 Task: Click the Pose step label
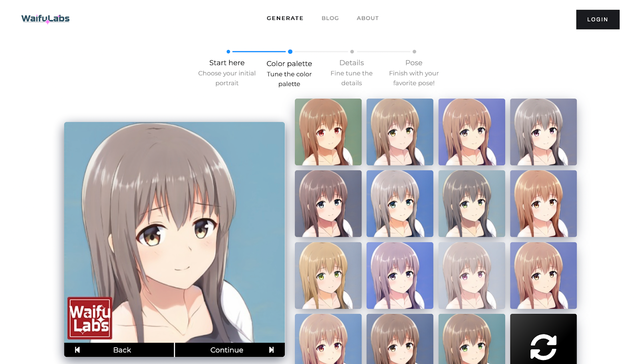(414, 63)
